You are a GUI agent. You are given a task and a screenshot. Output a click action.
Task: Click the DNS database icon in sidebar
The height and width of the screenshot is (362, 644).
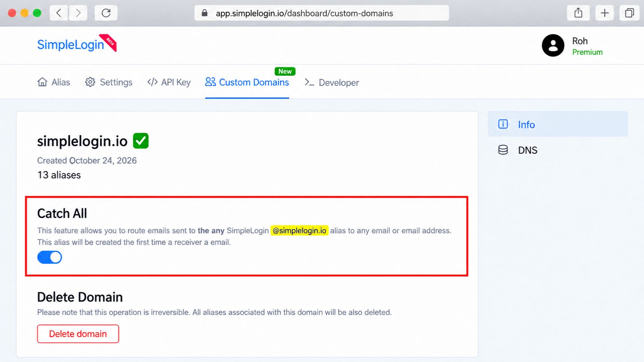coord(503,150)
